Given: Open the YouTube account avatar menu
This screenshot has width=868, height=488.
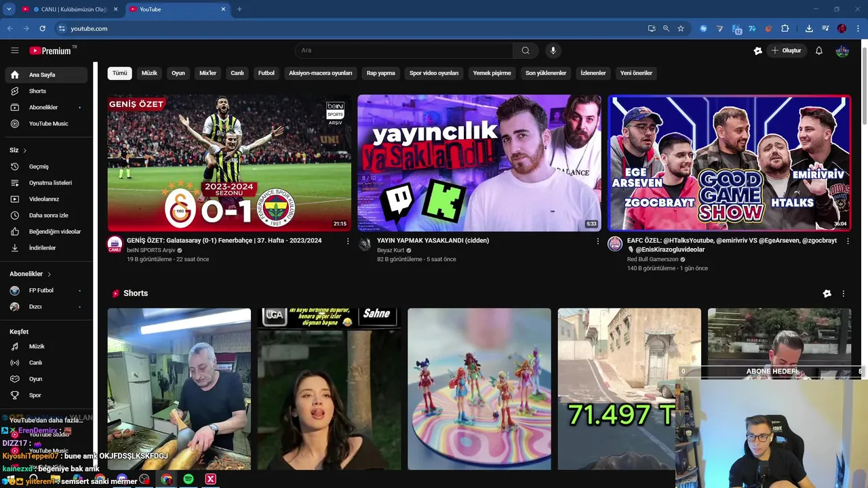Looking at the screenshot, I should (x=842, y=51).
